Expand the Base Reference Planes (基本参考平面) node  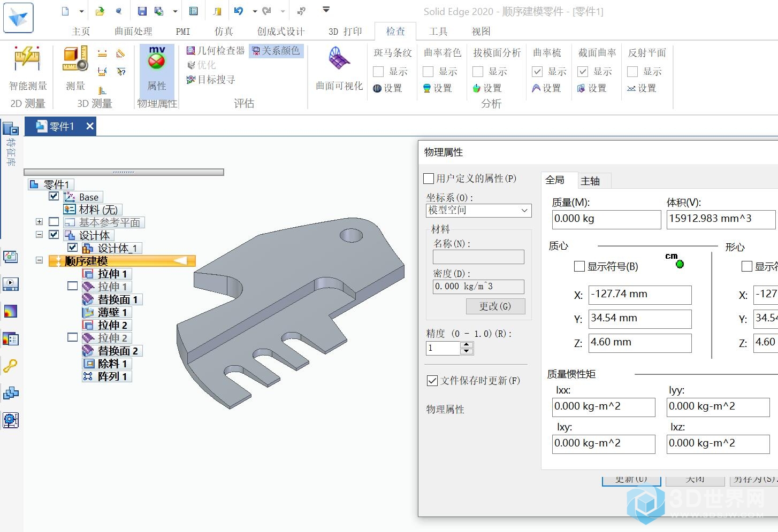coord(39,221)
